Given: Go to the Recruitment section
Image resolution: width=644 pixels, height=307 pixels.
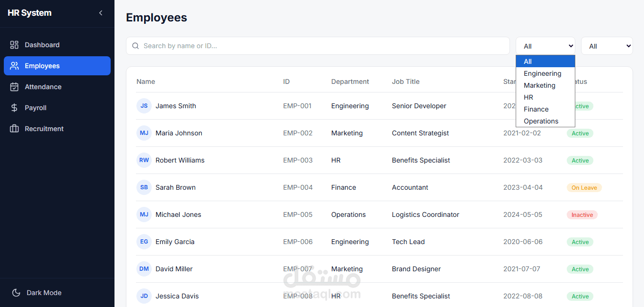Looking at the screenshot, I should coord(44,129).
